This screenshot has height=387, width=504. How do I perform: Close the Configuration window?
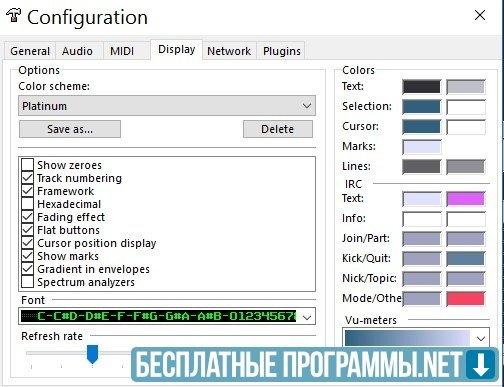click(480, 15)
